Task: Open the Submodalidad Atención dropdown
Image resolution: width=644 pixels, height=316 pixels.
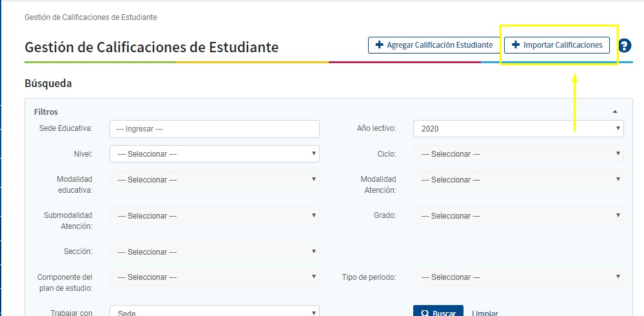Action: [x=215, y=216]
